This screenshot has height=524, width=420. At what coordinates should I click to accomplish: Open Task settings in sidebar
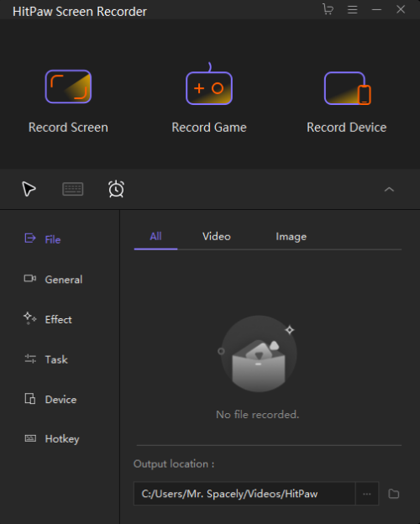click(46, 359)
